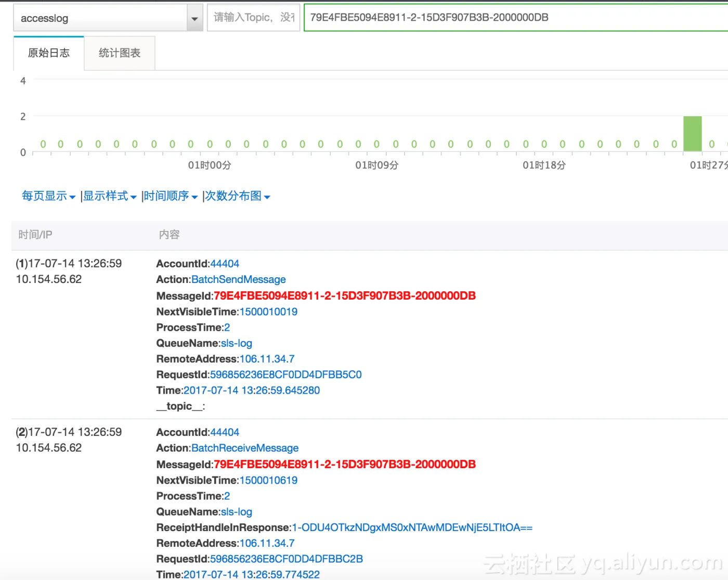Image resolution: width=728 pixels, height=580 pixels.
Task: Click the IP 10.154.56.62 in entry 2
Action: click(x=49, y=448)
